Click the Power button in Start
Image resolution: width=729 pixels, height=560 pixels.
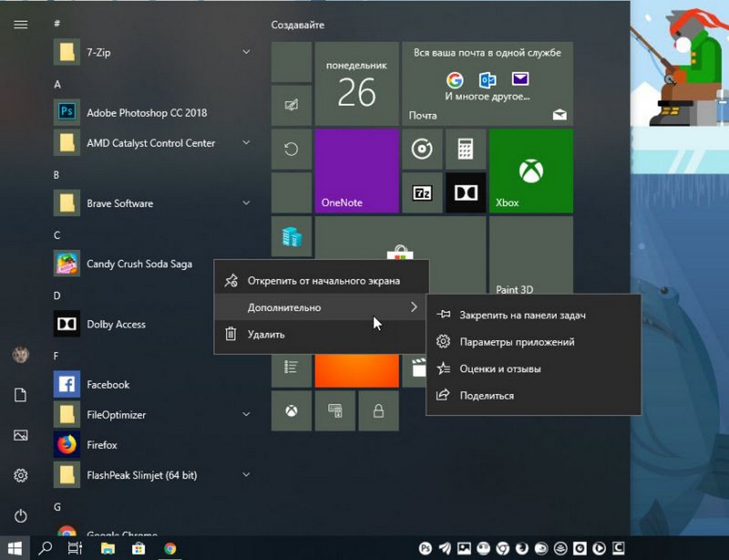click(x=21, y=516)
